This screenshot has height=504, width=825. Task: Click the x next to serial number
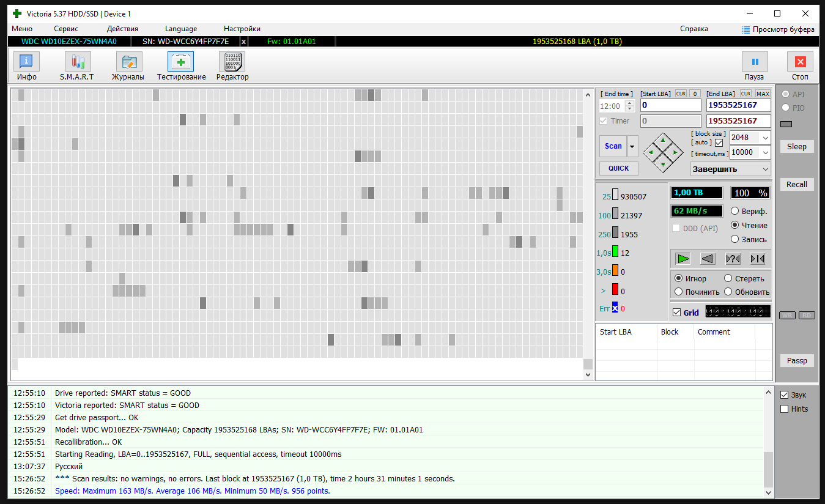(x=243, y=42)
